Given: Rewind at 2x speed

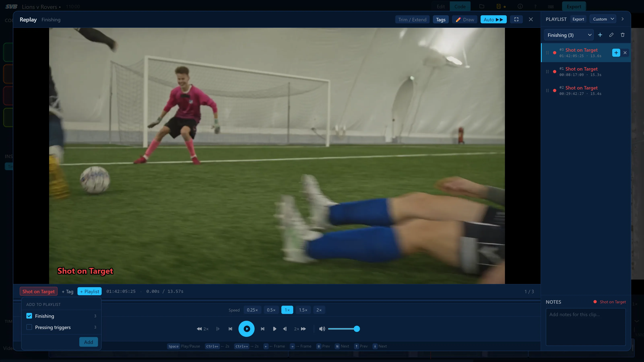Looking at the screenshot, I should pos(202,329).
